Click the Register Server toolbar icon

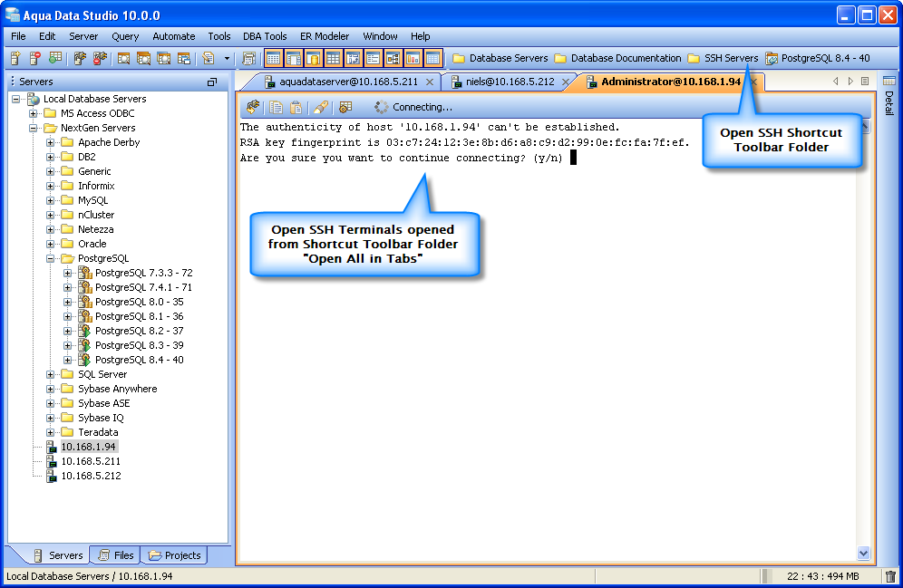15,58
